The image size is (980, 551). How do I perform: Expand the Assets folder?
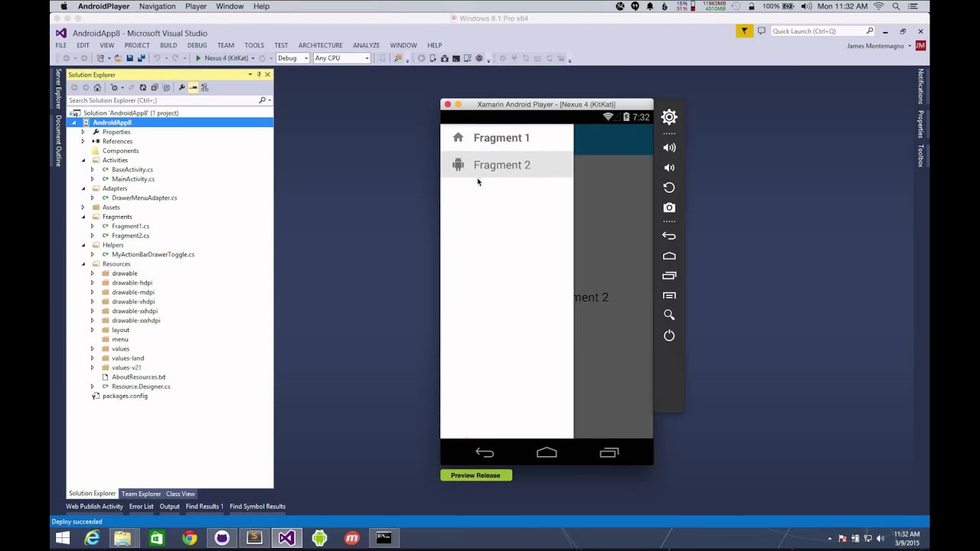click(x=83, y=207)
